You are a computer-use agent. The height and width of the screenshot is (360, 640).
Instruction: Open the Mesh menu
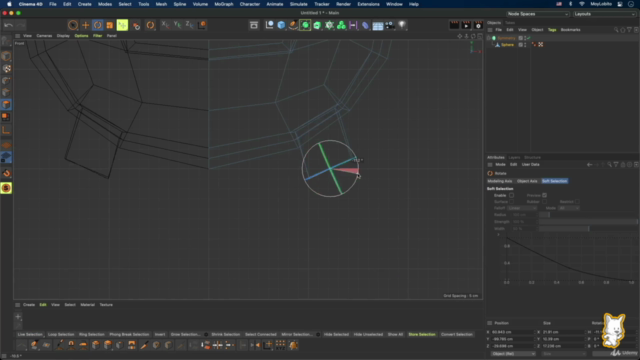(161, 4)
